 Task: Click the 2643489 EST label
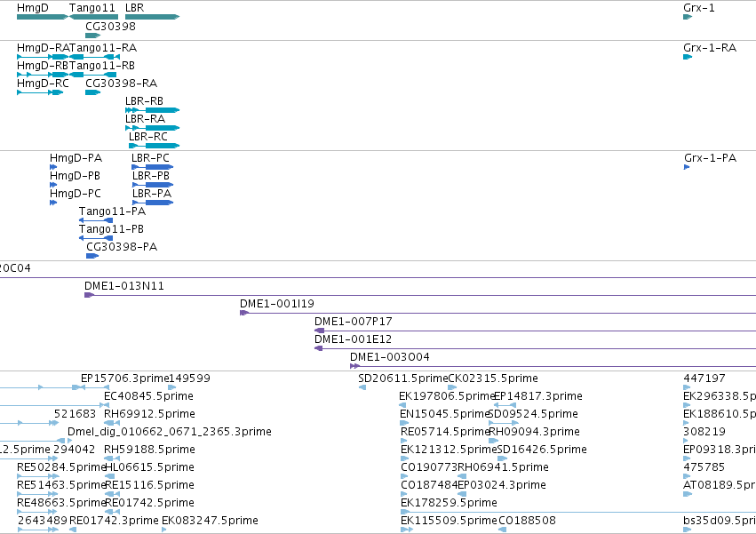[x=43, y=521]
